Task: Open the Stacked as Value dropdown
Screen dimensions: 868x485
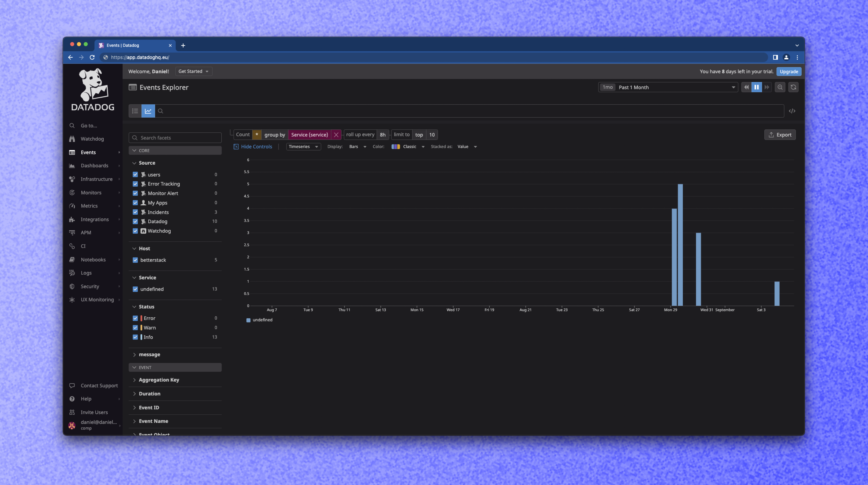Action: (x=467, y=147)
